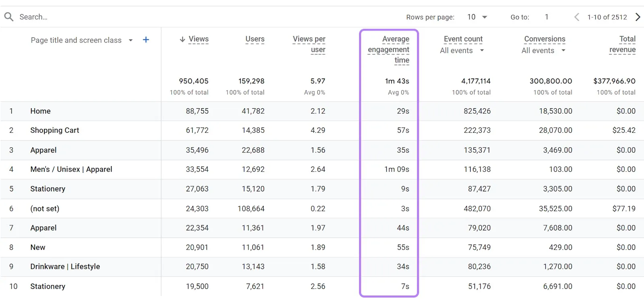Select the Men's / Unisex | Apparel row
The width and height of the screenshot is (644, 302).
(x=322, y=169)
